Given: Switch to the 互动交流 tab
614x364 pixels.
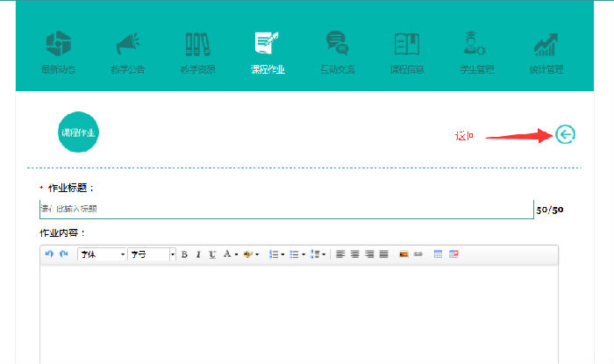Looking at the screenshot, I should tap(338, 53).
